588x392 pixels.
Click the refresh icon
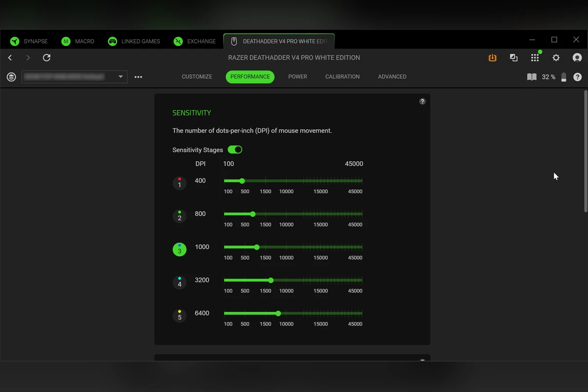point(47,58)
